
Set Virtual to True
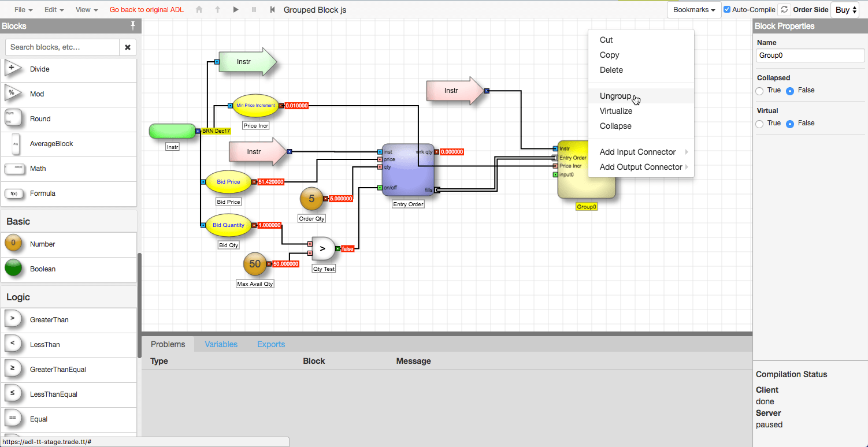click(760, 124)
